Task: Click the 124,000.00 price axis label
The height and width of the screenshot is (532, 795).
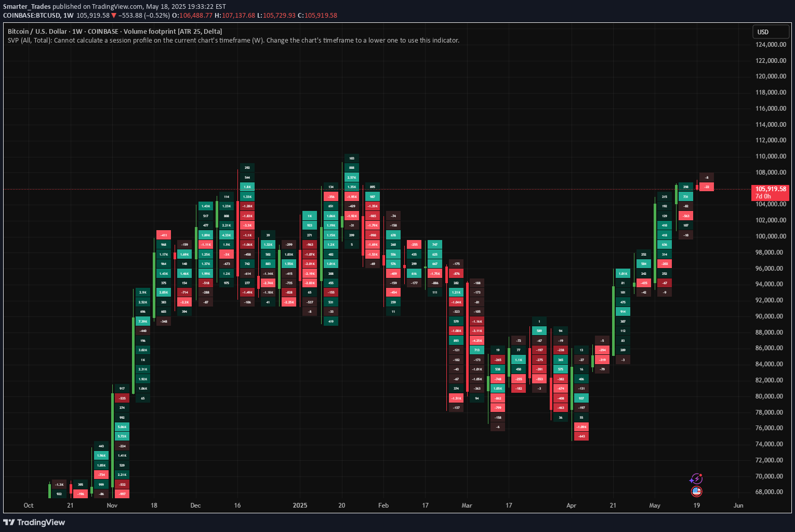Action: pyautogui.click(x=770, y=45)
